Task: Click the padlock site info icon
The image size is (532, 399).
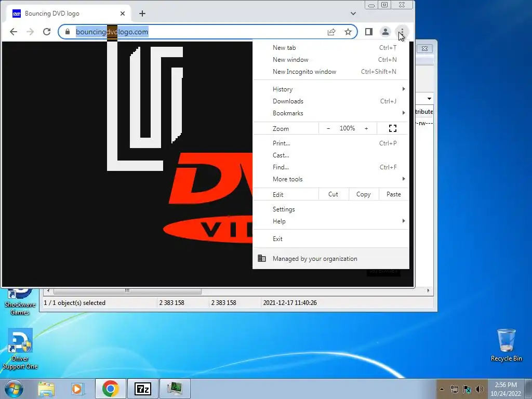Action: [68, 32]
